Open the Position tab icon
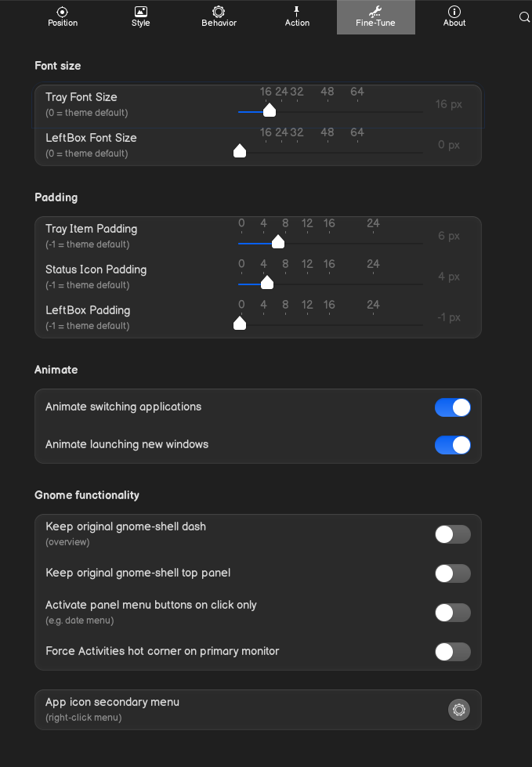Image resolution: width=532 pixels, height=767 pixels. (63, 12)
